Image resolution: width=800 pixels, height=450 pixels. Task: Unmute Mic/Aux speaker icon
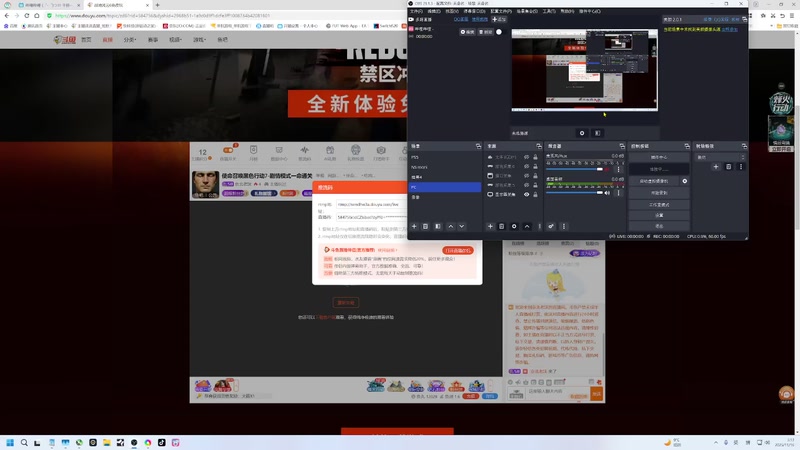point(607,169)
